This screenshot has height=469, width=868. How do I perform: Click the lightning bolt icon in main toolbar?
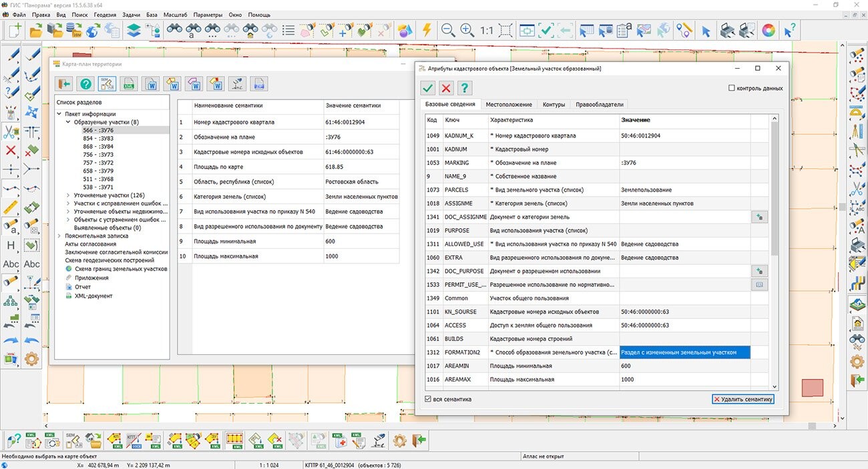coord(427,30)
